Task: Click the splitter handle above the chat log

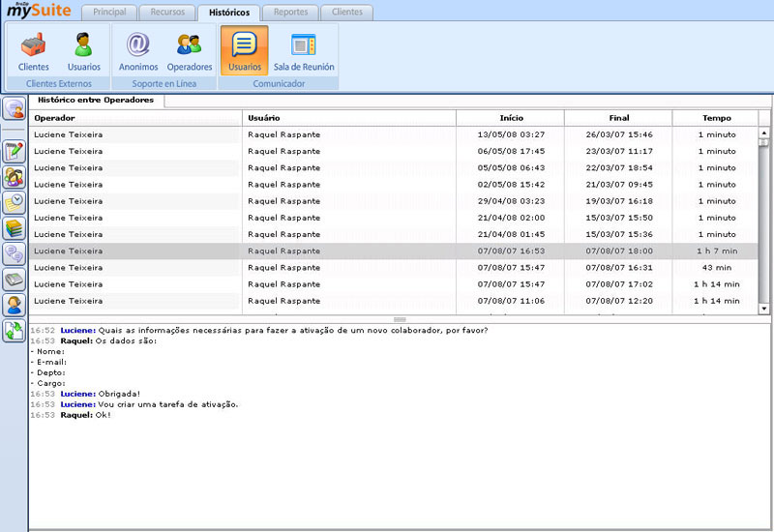Action: (x=400, y=319)
